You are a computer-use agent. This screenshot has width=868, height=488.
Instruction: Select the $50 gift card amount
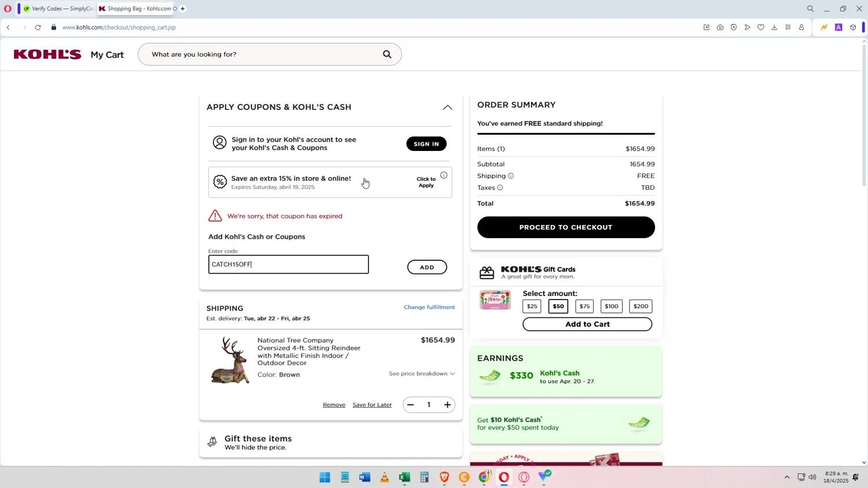[x=558, y=306]
